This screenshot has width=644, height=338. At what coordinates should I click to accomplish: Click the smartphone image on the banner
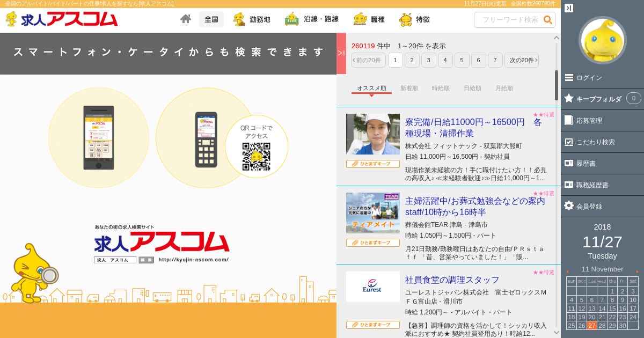coord(98,138)
